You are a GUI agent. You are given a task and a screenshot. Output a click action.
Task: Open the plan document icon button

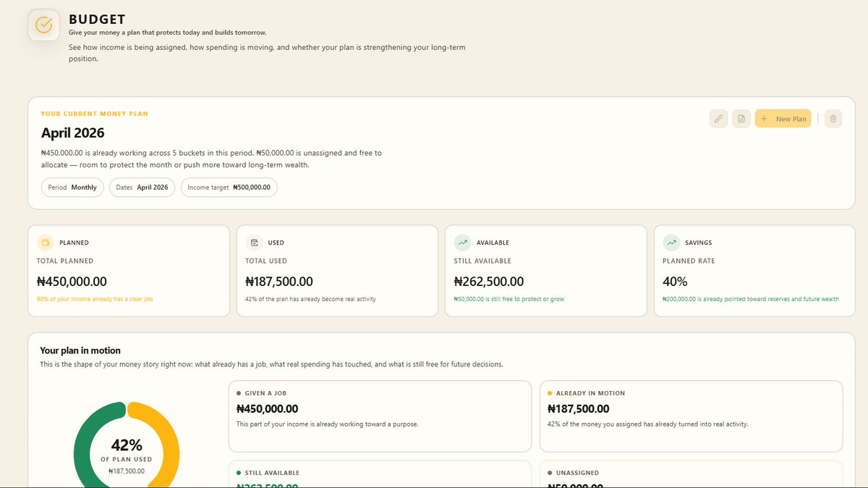pyautogui.click(x=741, y=119)
